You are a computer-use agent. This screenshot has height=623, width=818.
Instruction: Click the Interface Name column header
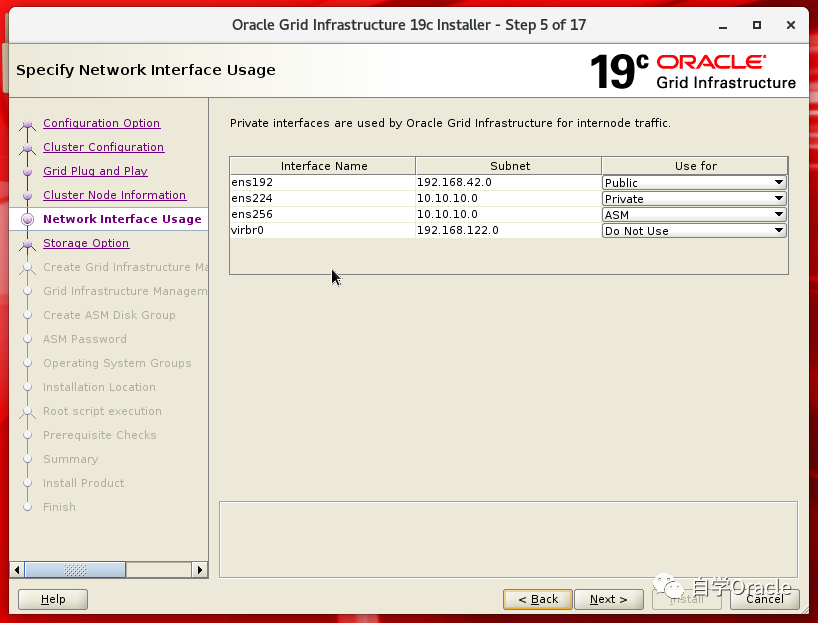tap(323, 166)
